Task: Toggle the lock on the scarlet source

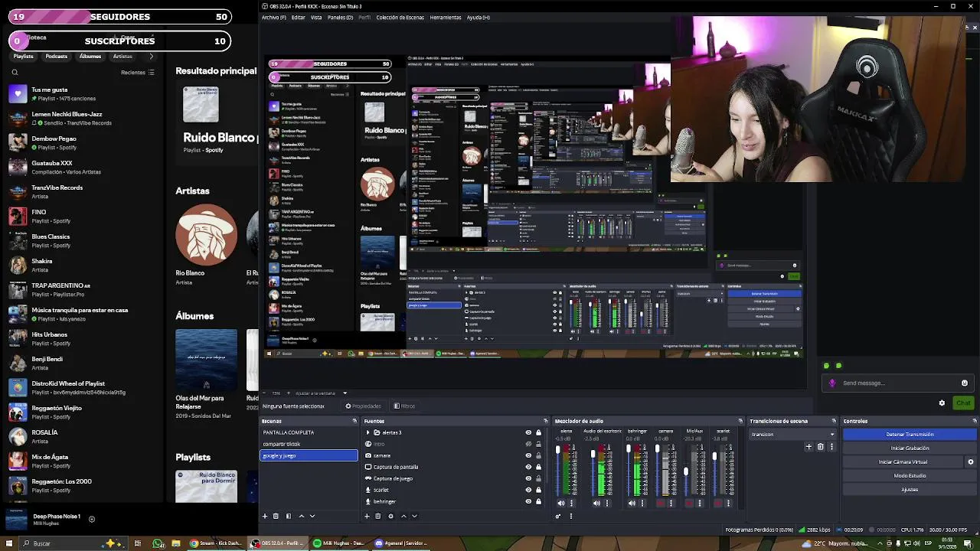Action: tap(538, 490)
